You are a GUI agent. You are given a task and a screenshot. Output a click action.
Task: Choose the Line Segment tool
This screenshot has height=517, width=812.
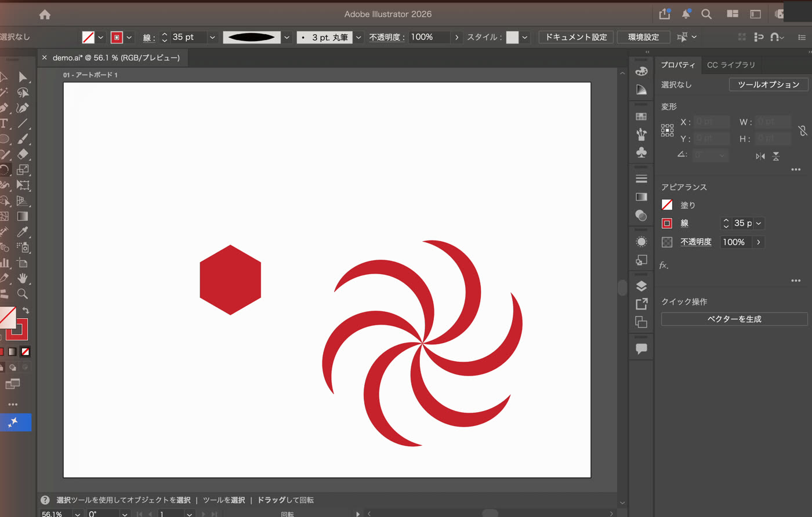tap(23, 123)
